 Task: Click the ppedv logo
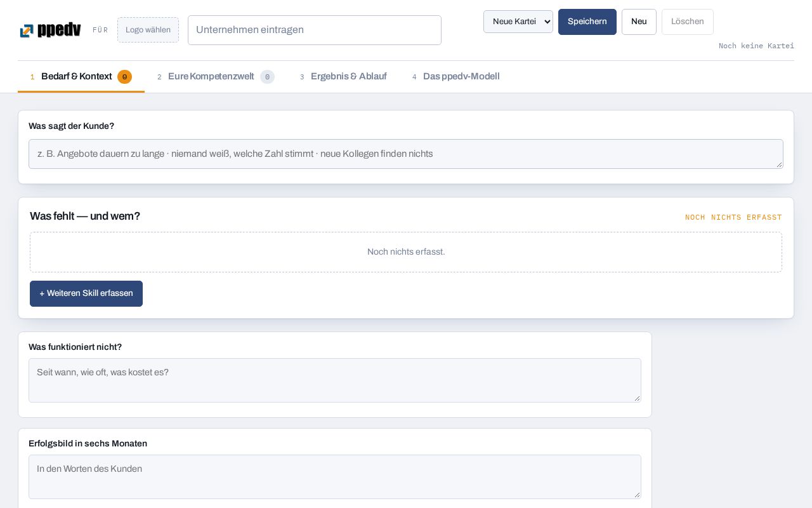coord(51,30)
